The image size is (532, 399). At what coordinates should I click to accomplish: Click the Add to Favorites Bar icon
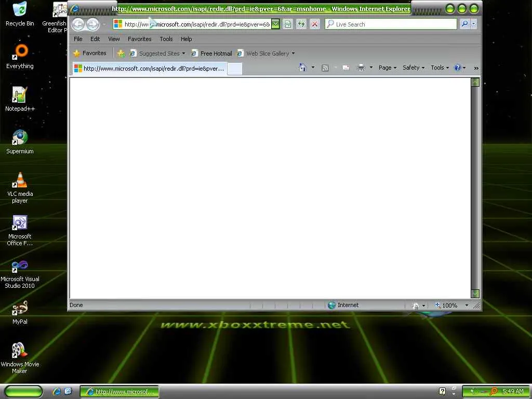pos(121,54)
